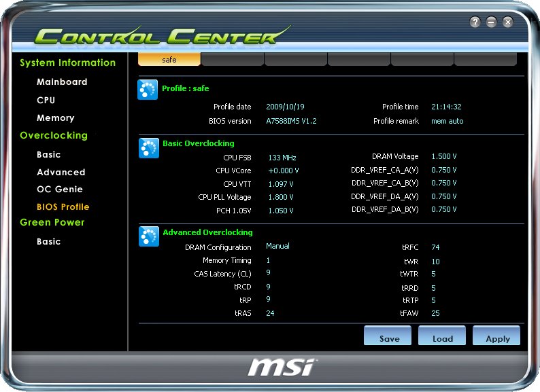
Task: Click the System Information heading
Action: click(x=67, y=63)
